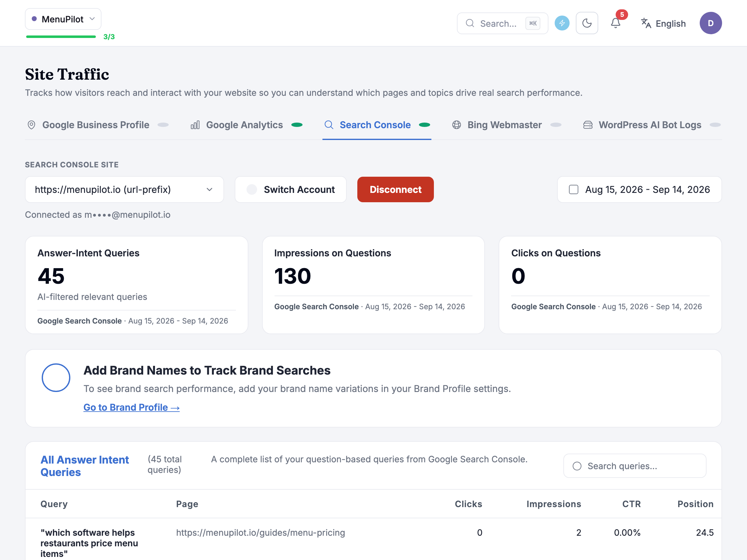The image size is (747, 560).
Task: Click green status pill beside Google Analytics
Action: tap(297, 125)
